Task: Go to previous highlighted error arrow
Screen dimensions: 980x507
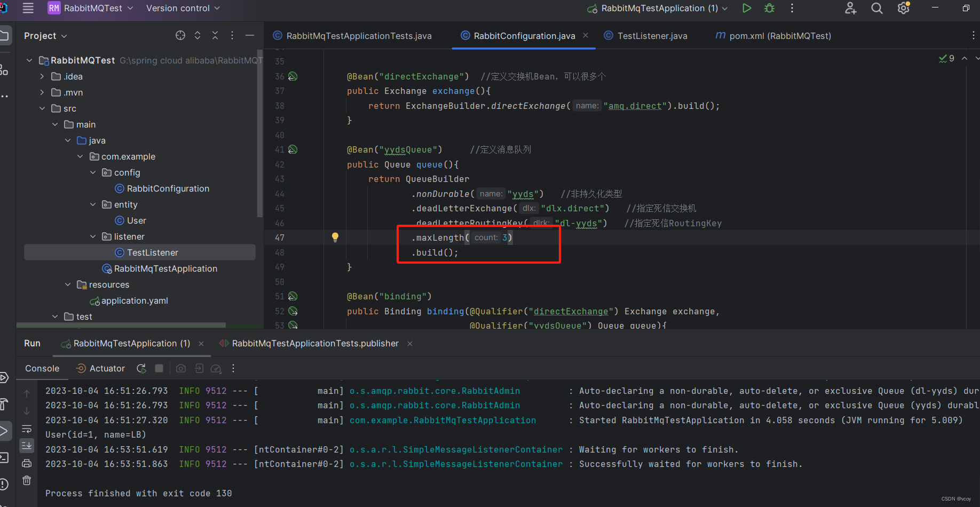Action: pyautogui.click(x=965, y=58)
